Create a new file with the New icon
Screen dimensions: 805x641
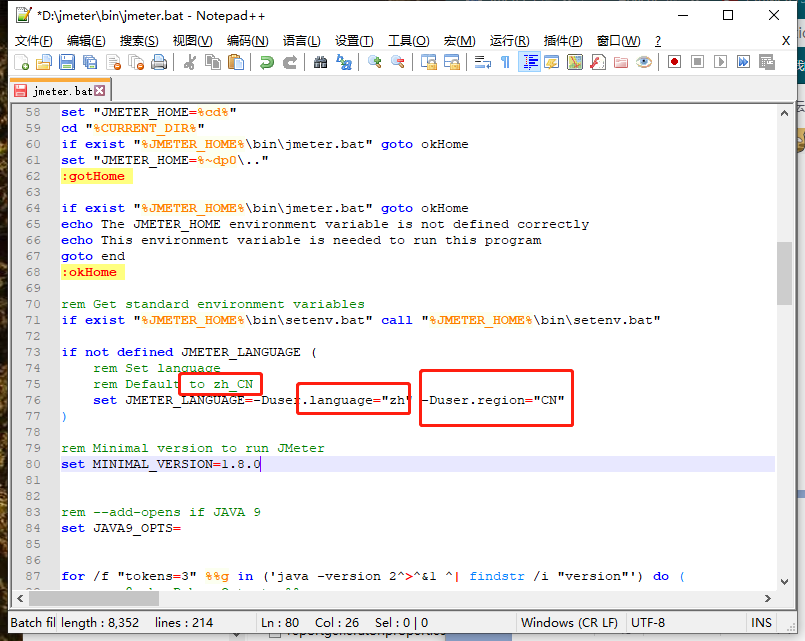(x=21, y=62)
